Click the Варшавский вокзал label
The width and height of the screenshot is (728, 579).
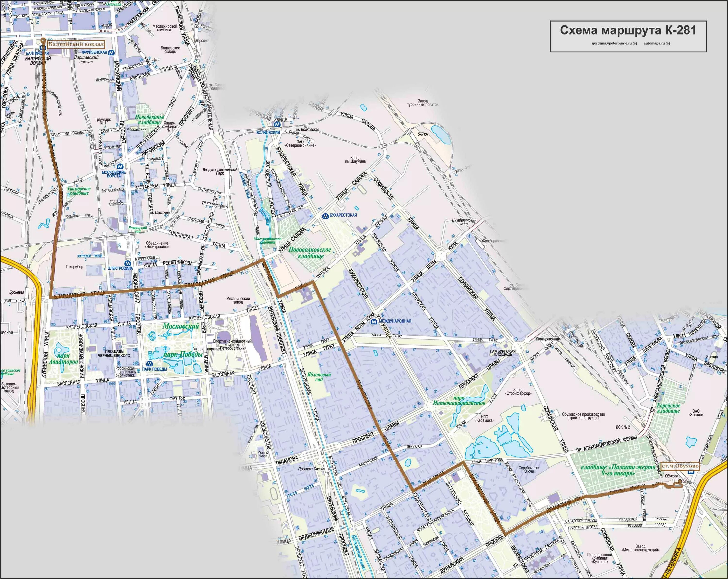86,59
